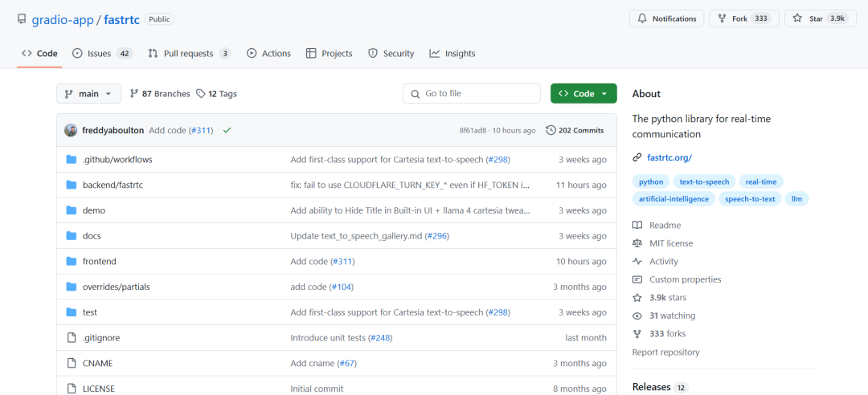Image resolution: width=868 pixels, height=395 pixels.
Task: Expand the main branch dropdown
Action: coord(88,94)
